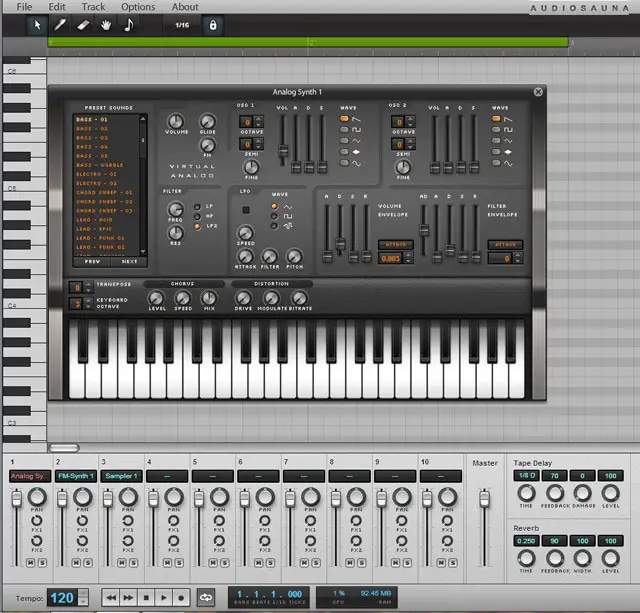
Task: Open the empty instrument slot on channel 4
Action: (x=167, y=476)
